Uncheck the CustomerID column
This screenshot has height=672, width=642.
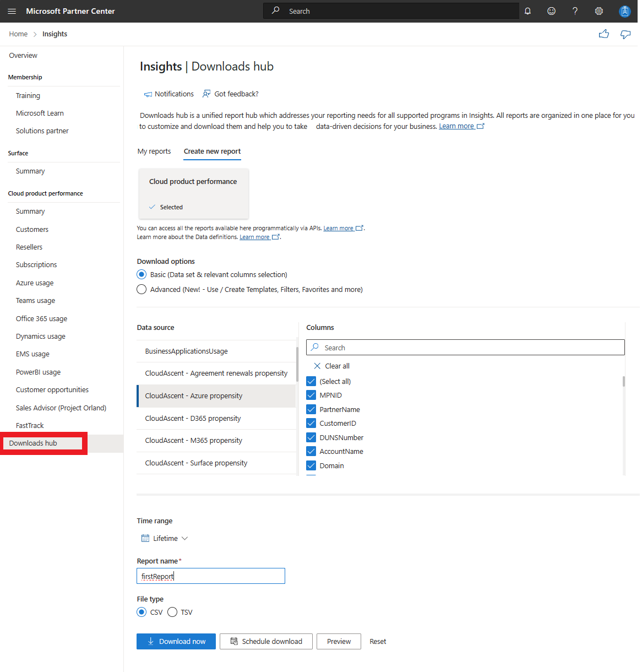311,423
